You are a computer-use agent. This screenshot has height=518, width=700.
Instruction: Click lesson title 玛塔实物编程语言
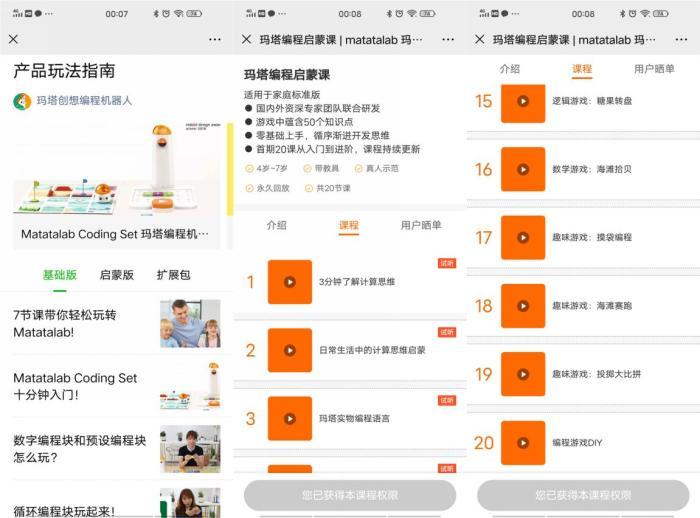354,418
